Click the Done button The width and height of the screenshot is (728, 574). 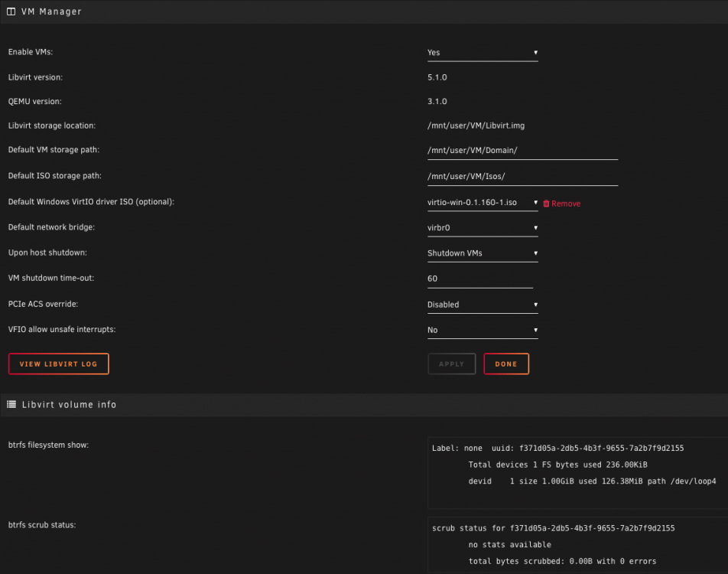point(506,364)
